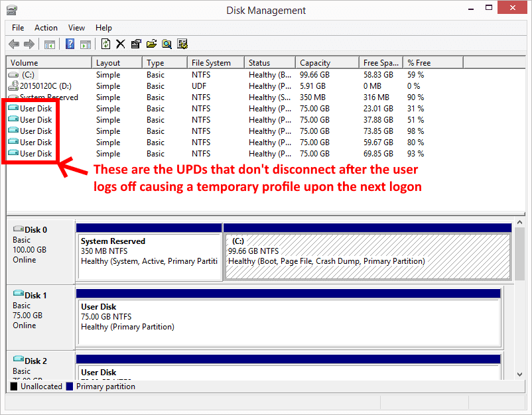Click the graphical pane scroll down arrow
532x415 pixels.
[x=520, y=375]
